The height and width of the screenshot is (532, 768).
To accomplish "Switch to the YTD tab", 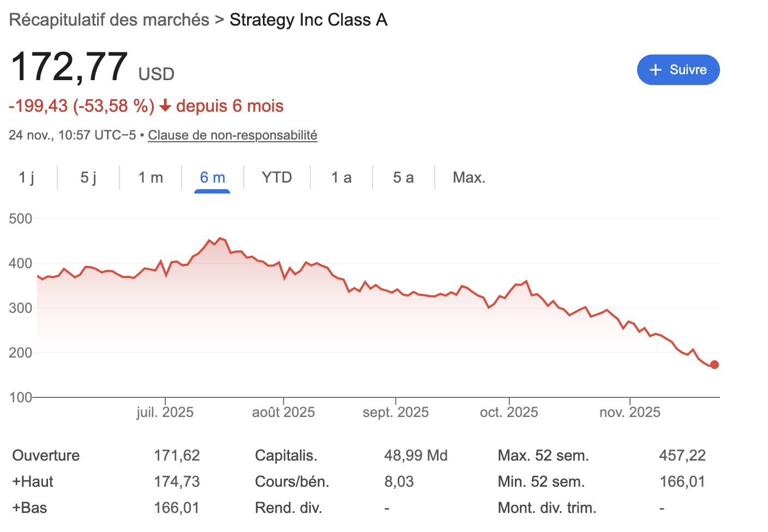I will pos(277,177).
